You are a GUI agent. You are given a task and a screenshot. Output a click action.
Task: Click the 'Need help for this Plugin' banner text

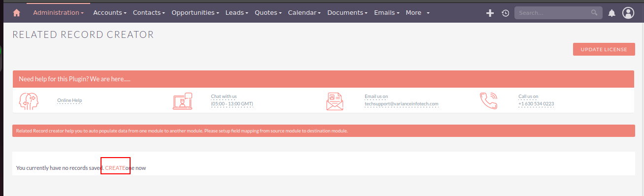click(74, 79)
